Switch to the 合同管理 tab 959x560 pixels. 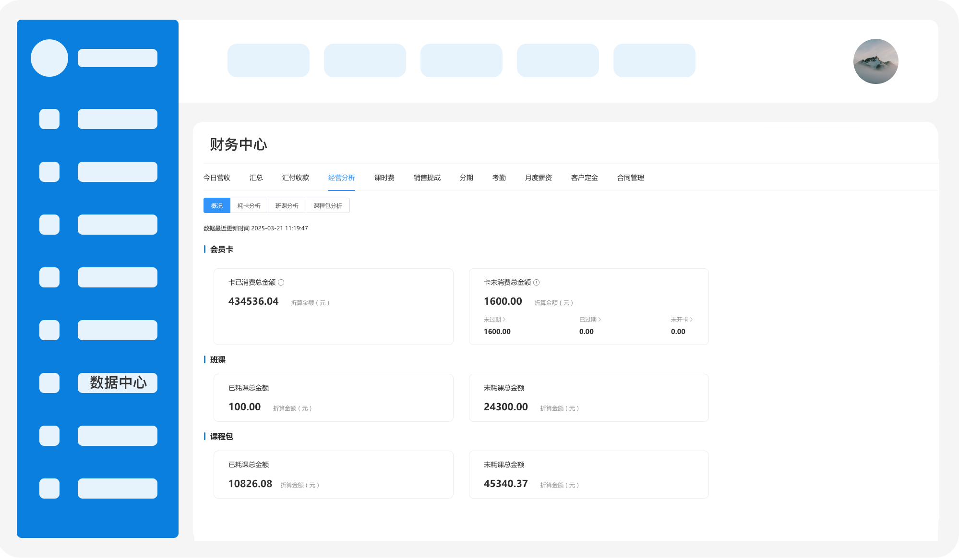631,178
